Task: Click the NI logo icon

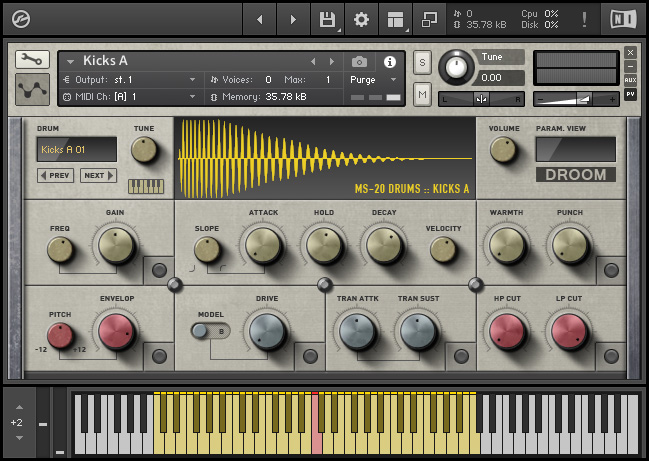Action: pyautogui.click(x=623, y=19)
